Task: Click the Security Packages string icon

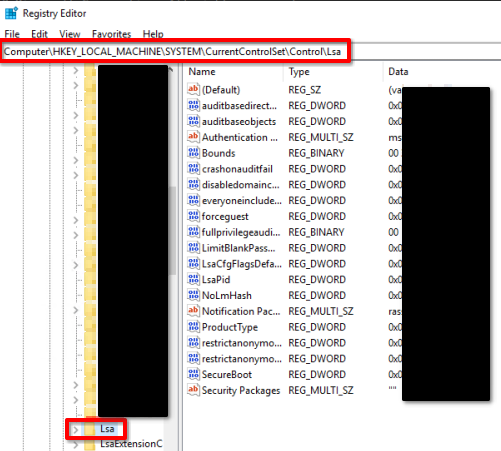Action: [x=193, y=390]
